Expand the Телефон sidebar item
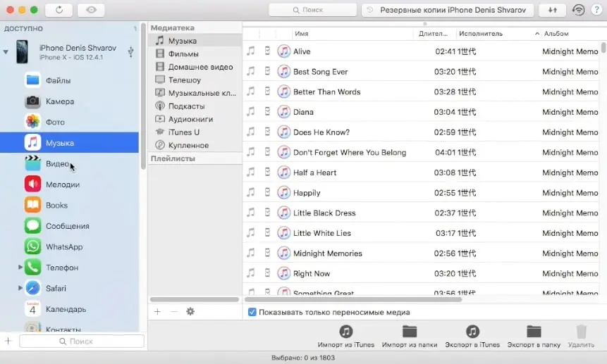The height and width of the screenshot is (364, 607). (20, 267)
